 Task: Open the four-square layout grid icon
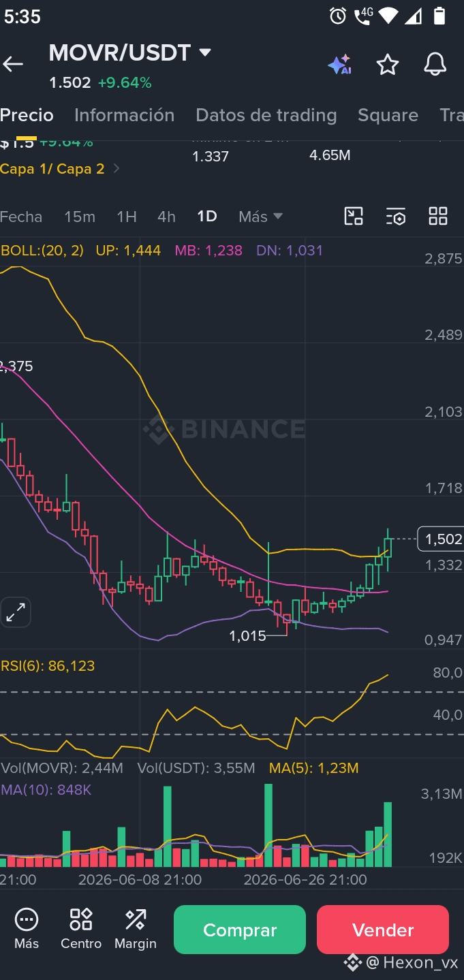click(x=438, y=217)
